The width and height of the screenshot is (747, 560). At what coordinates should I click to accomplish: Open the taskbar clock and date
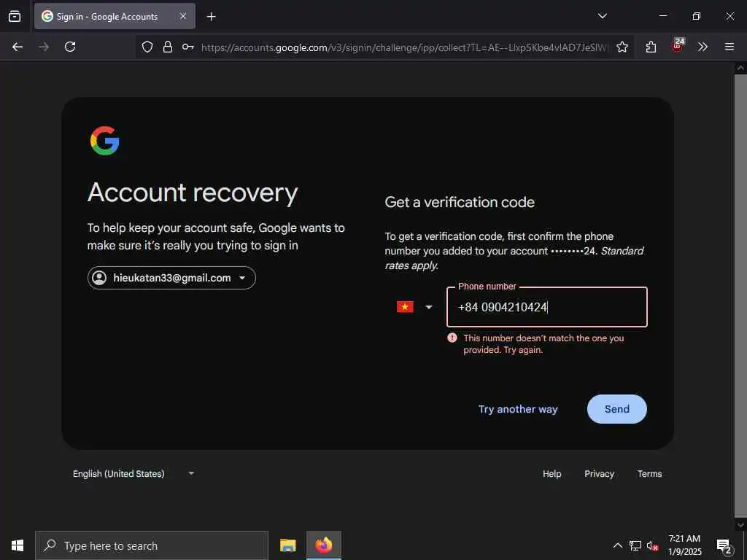[x=684, y=545]
